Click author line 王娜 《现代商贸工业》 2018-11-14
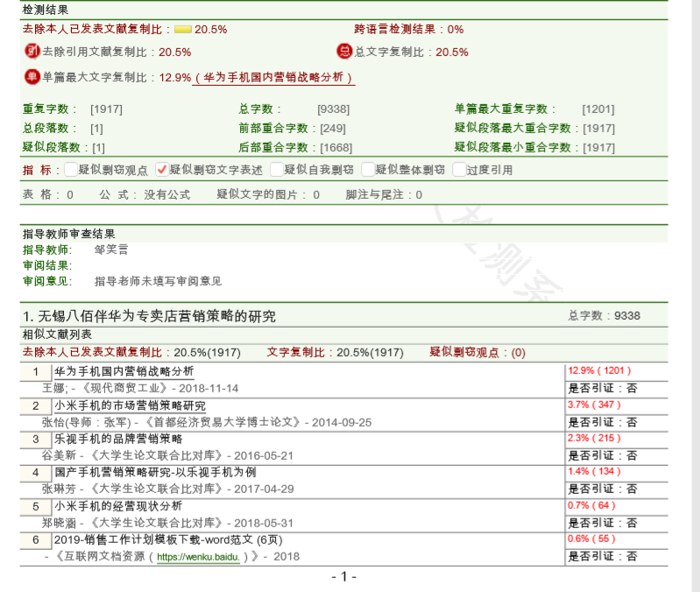Viewport: 700px width, 592px height. (140, 388)
